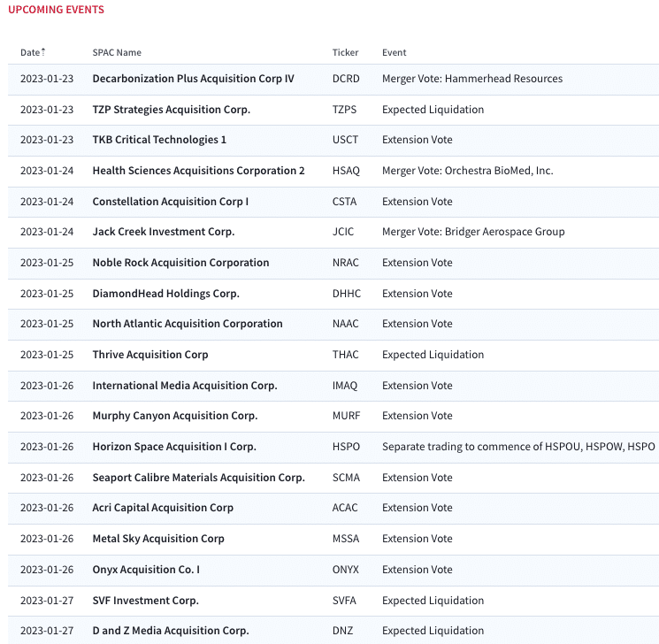The width and height of the screenshot is (659, 644).
Task: Click the Ticker column header
Action: coord(345,52)
